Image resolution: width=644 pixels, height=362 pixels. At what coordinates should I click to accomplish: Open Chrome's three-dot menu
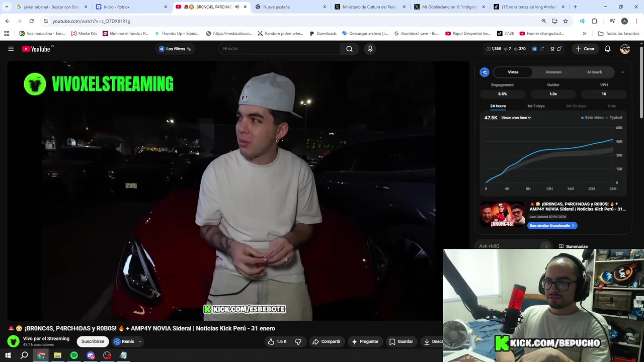635,21
